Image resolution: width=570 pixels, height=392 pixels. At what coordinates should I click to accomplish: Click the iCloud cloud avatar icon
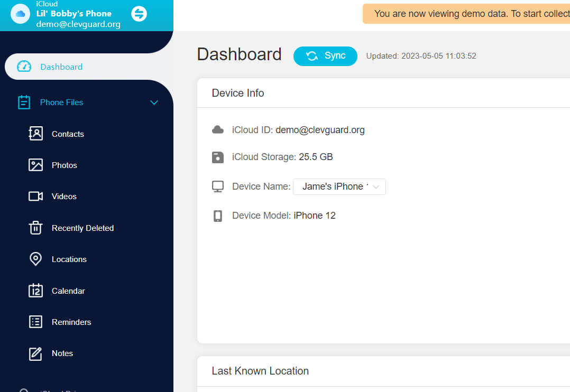[x=20, y=14]
